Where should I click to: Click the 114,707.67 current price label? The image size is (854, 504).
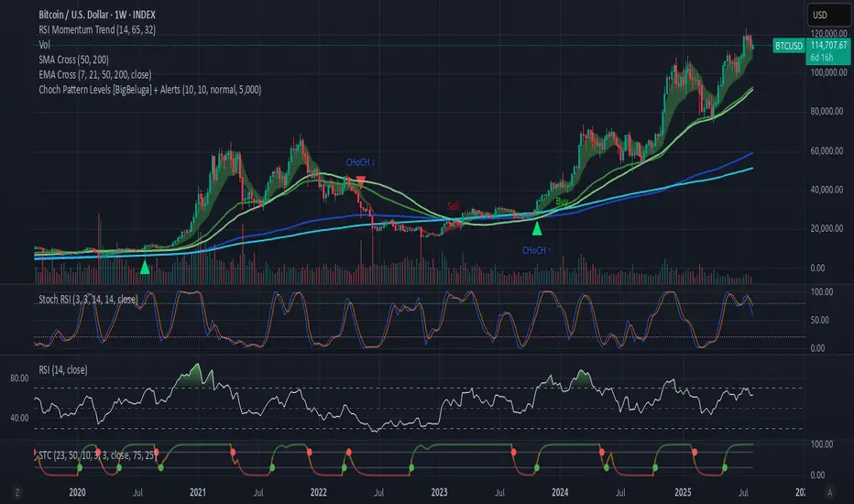828,45
